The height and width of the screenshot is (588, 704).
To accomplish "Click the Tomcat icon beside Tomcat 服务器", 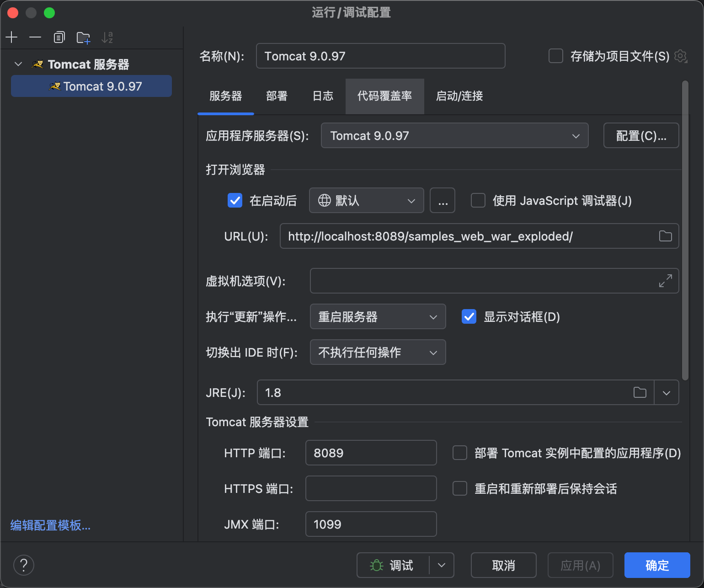I will (x=38, y=64).
